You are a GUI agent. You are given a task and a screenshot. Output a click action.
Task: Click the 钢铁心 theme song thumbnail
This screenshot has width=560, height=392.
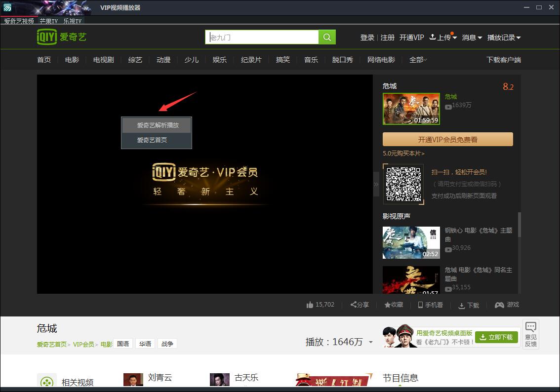pos(411,242)
